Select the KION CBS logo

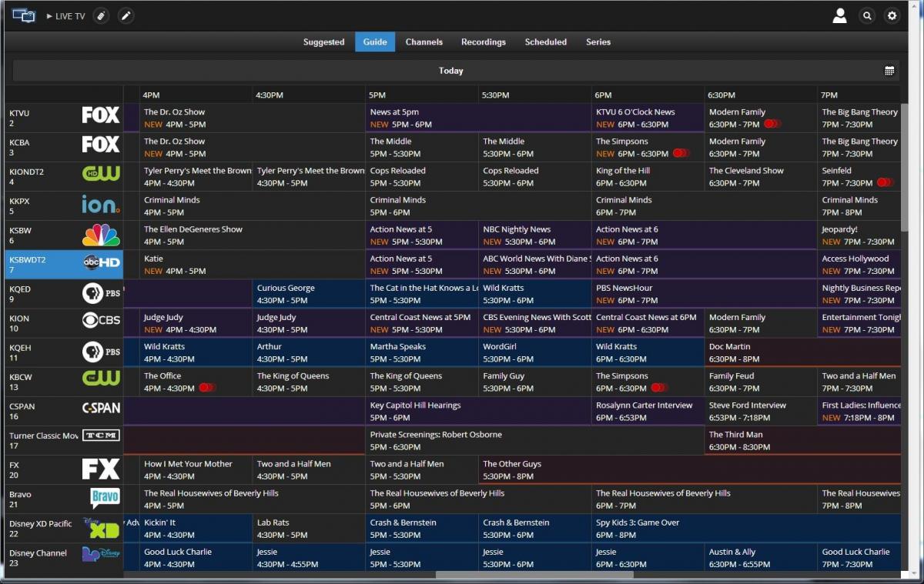pyautogui.click(x=101, y=320)
